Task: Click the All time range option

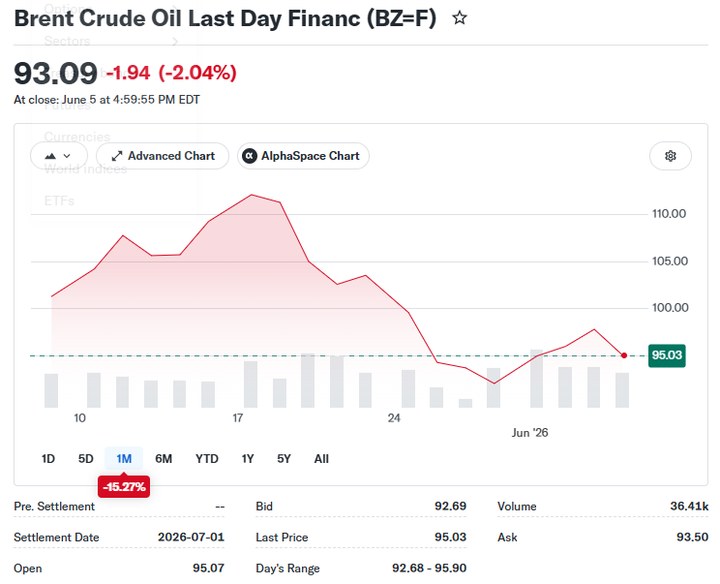Action: point(321,459)
